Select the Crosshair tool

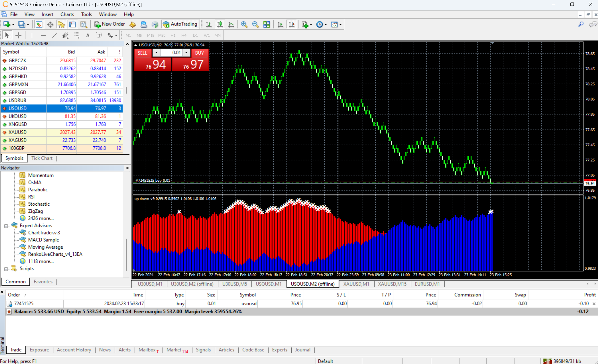(x=18, y=36)
